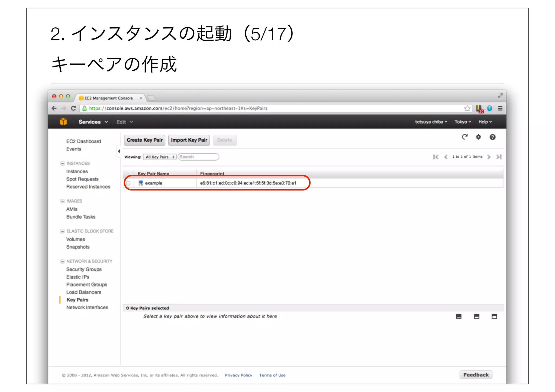This screenshot has height=392, width=555.
Task: Select Security Groups in sidebar
Action: [x=84, y=269]
